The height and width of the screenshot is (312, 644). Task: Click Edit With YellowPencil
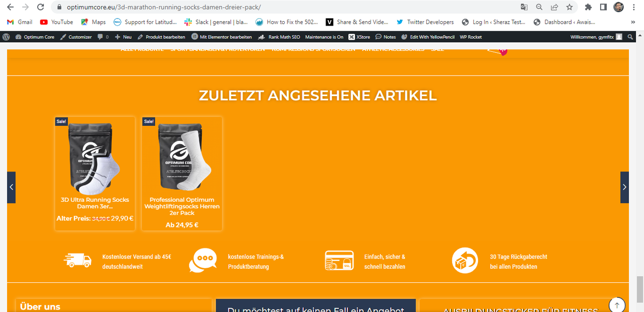pos(428,37)
